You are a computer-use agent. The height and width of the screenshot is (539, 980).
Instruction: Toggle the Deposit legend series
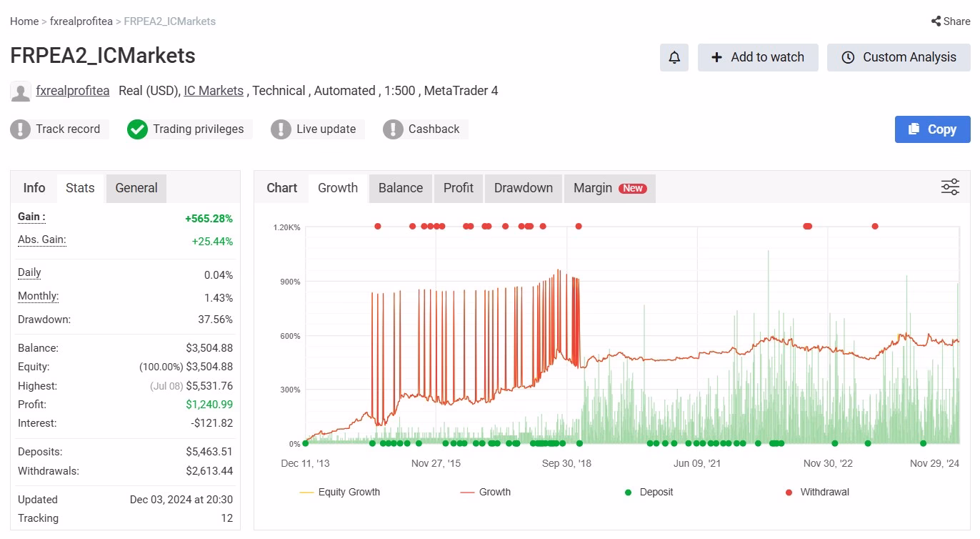pyautogui.click(x=649, y=492)
